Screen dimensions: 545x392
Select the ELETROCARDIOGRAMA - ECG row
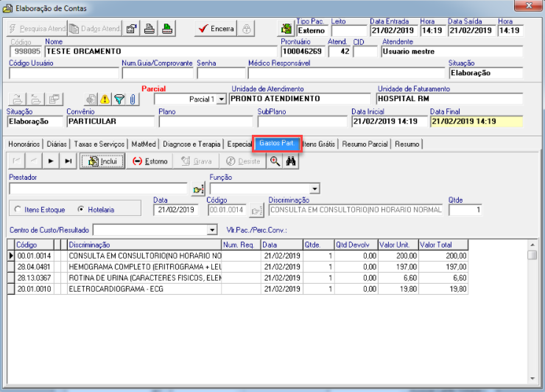pyautogui.click(x=238, y=289)
